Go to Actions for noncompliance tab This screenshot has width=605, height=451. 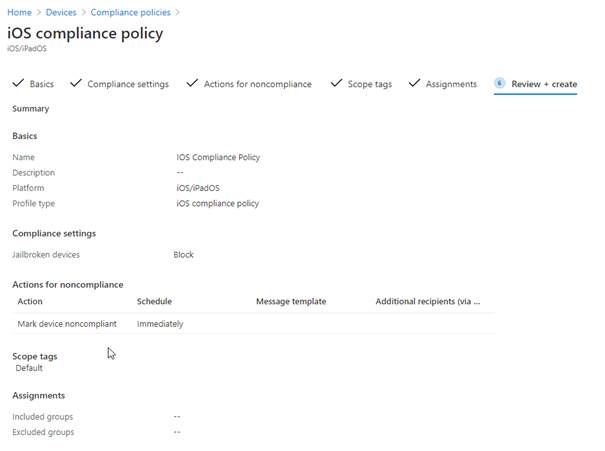click(258, 84)
